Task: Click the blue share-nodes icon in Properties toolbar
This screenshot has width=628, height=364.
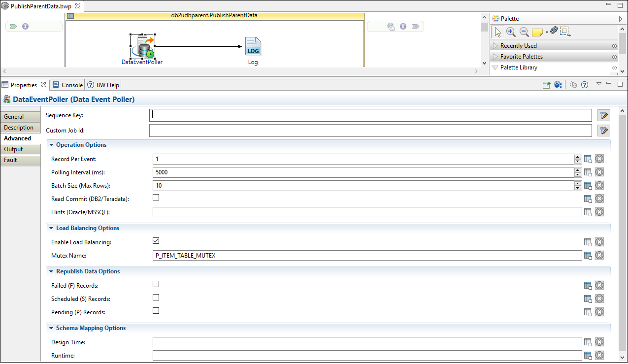Action: 558,85
